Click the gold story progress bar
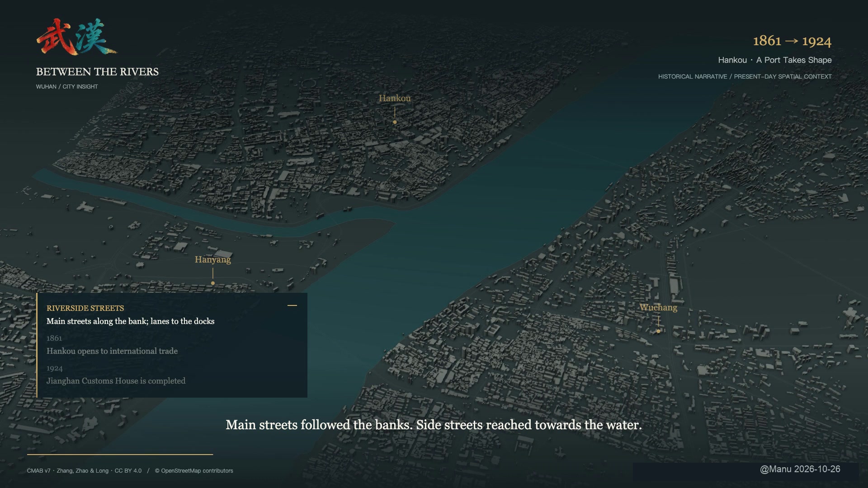Screen dimensions: 868x488 pos(120,454)
